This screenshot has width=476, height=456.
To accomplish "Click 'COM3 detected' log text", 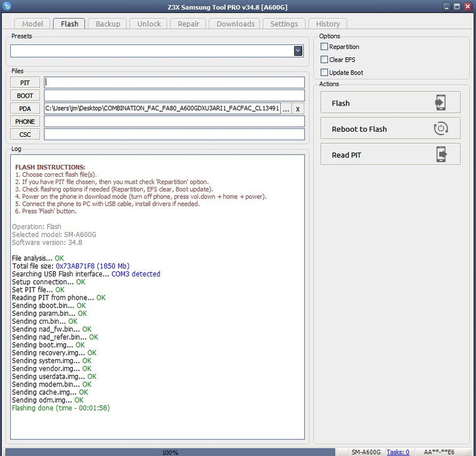I will point(136,274).
